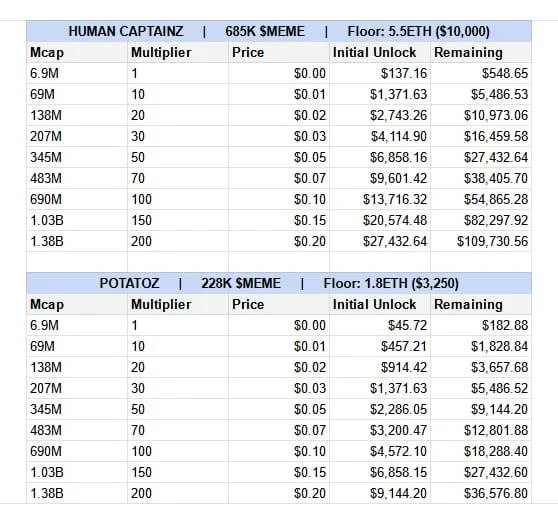The height and width of the screenshot is (520, 558).
Task: Select the cell showing $2,286.05
Action: (380, 409)
